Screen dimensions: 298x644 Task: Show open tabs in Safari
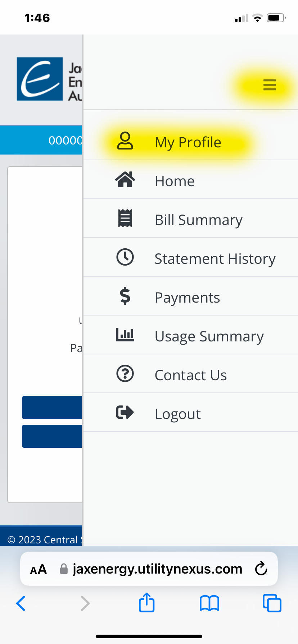[x=272, y=603]
